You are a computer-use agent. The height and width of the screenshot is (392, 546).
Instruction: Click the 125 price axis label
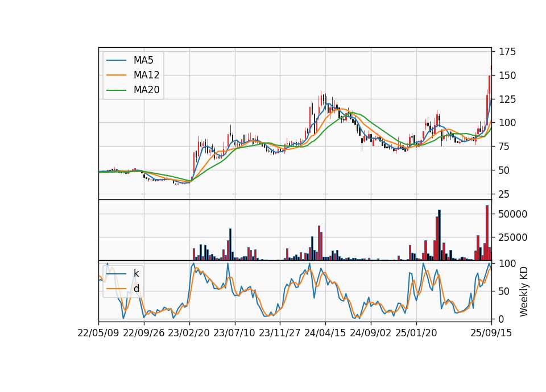tap(507, 99)
